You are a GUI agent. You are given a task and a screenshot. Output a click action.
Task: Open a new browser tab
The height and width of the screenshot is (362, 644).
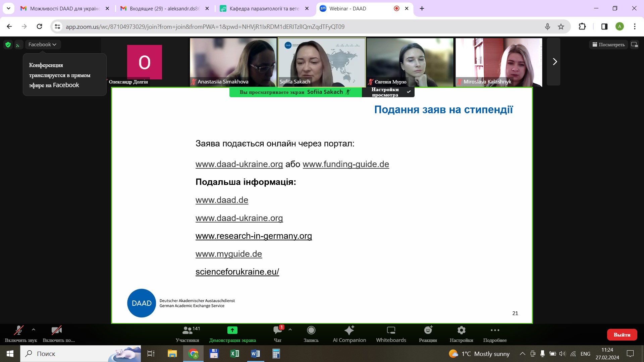coord(422,9)
